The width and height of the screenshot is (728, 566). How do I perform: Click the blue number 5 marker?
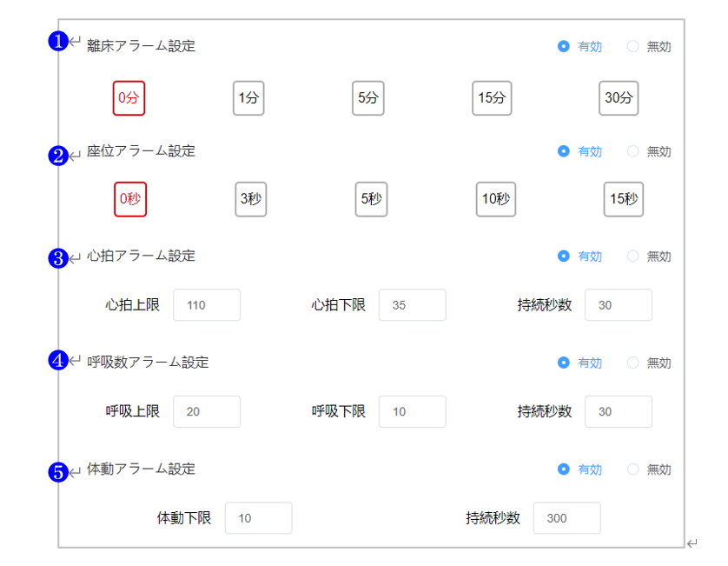(57, 472)
